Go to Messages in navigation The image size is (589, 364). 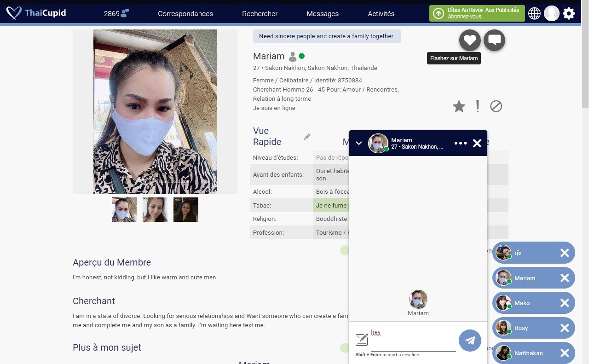click(x=323, y=14)
